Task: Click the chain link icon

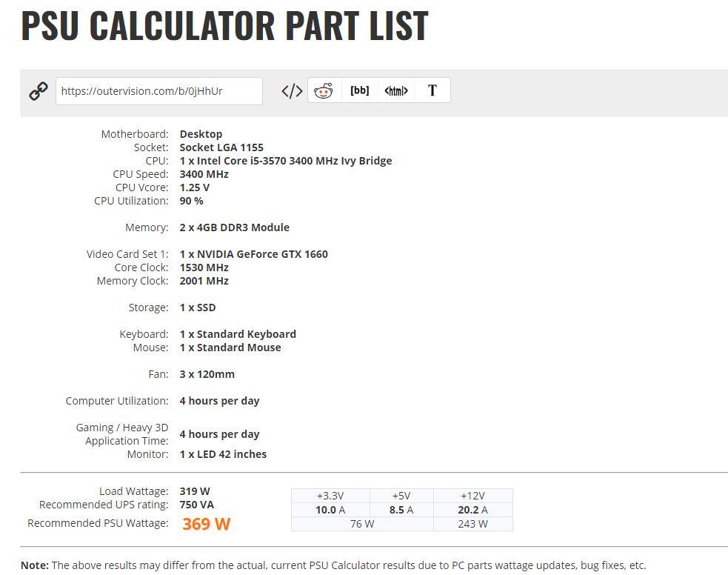Action: coord(39,91)
